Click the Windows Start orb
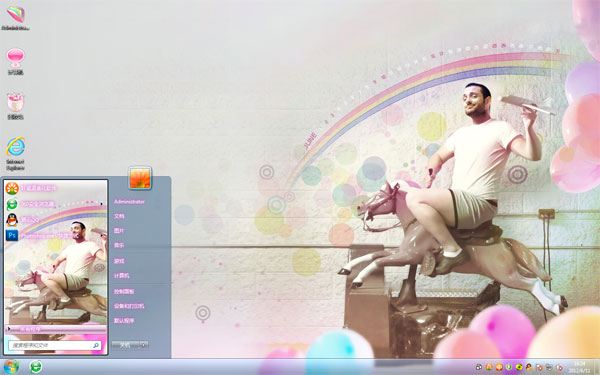Image resolution: width=600 pixels, height=375 pixels. click(x=10, y=367)
